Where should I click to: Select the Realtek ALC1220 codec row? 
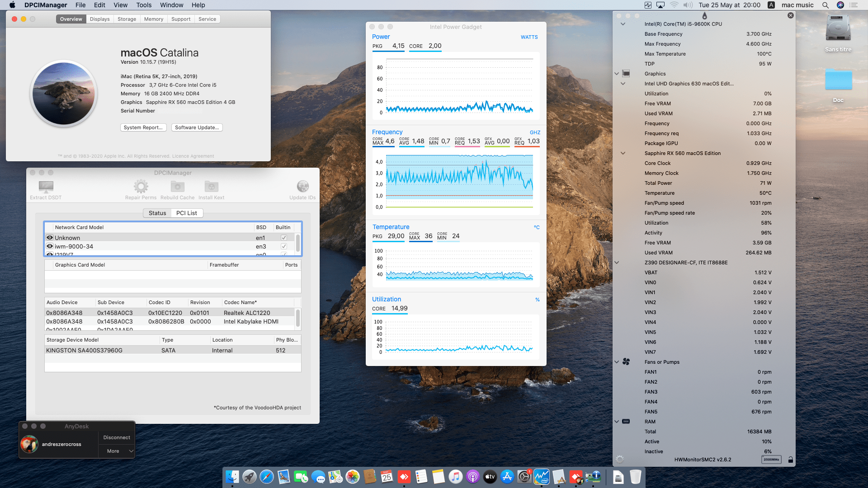170,313
